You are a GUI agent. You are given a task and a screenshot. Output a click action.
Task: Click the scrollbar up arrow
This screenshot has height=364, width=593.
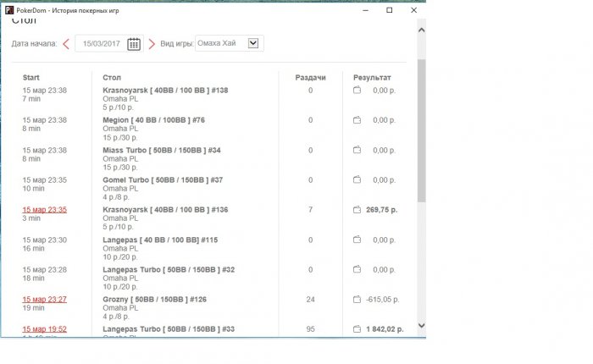coord(422,30)
